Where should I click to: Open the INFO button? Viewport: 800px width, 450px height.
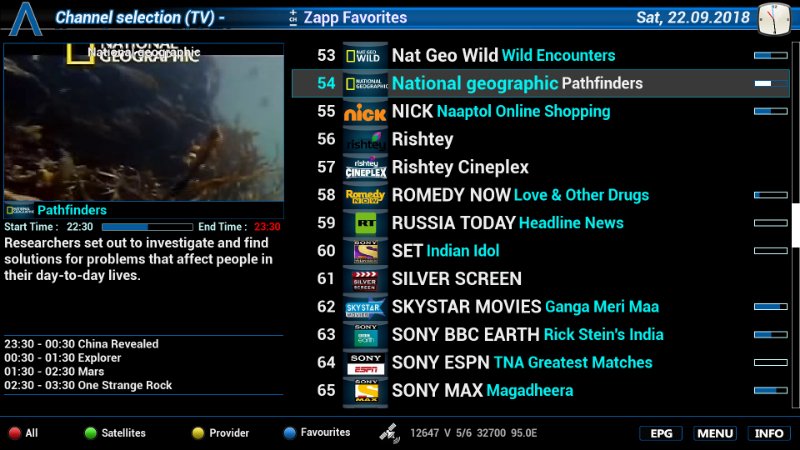click(769, 433)
